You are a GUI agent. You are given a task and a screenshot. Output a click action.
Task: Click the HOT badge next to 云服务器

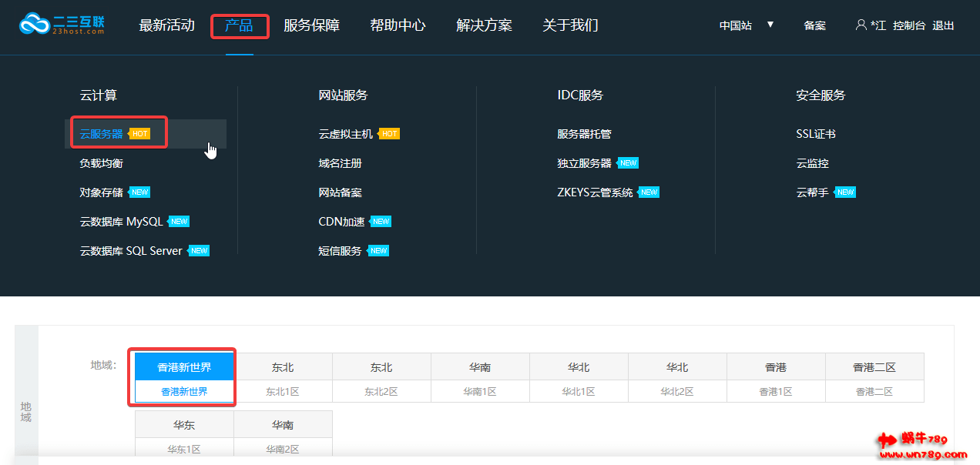click(139, 134)
